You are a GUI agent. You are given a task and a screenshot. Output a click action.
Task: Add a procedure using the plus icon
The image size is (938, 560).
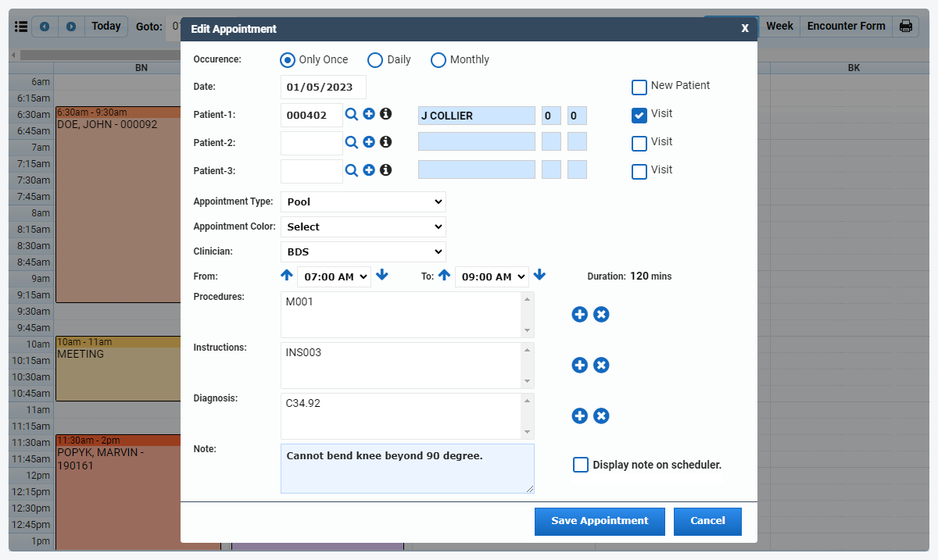point(579,314)
